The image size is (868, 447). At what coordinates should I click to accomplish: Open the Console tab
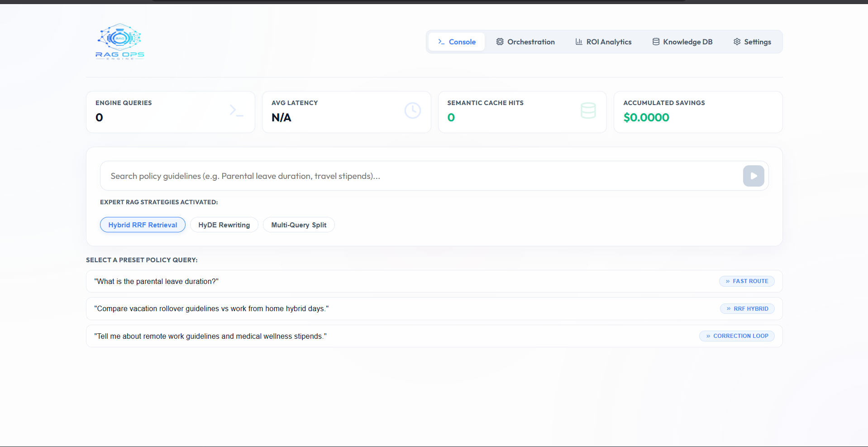pyautogui.click(x=457, y=42)
